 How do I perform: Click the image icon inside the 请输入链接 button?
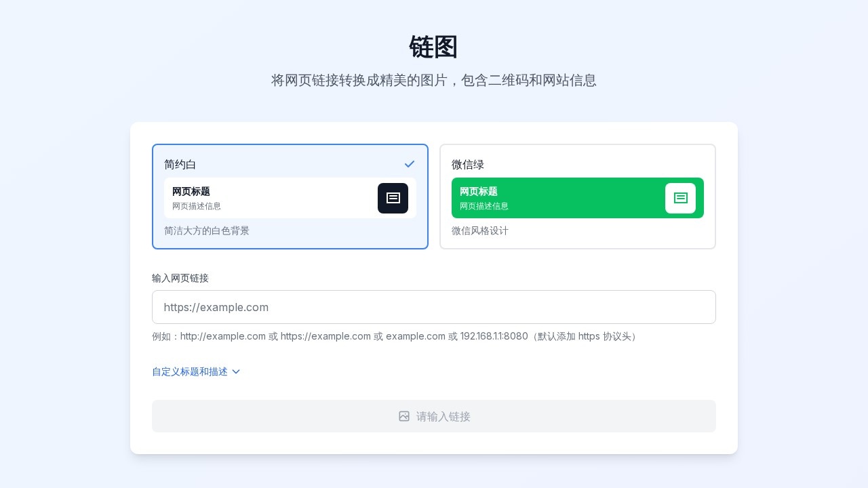click(x=404, y=416)
